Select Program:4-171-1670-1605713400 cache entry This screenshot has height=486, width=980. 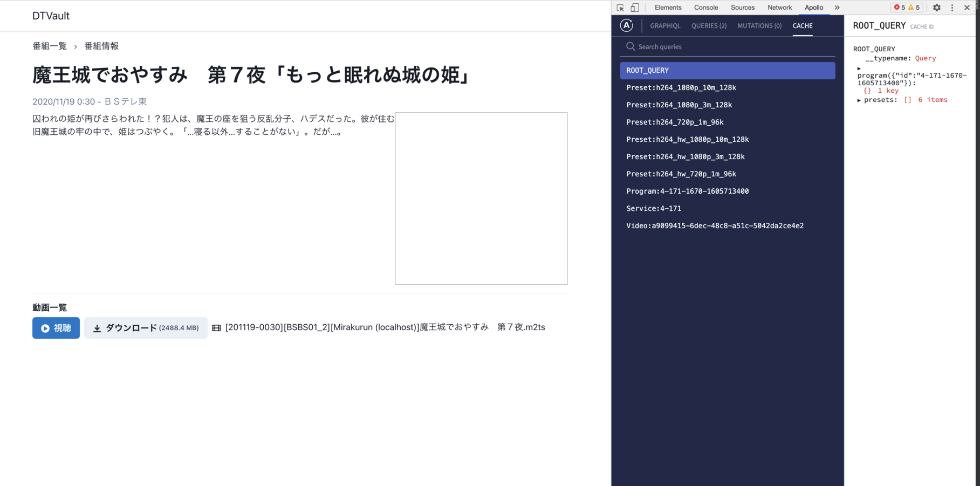click(687, 191)
